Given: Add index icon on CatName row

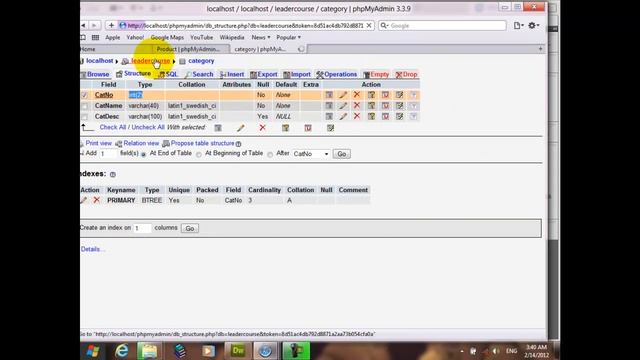Looking at the screenshot, I should (x=399, y=106).
